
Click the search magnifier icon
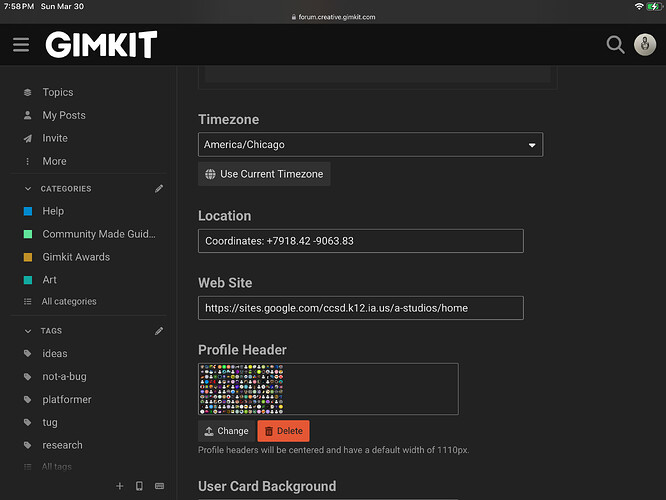pyautogui.click(x=616, y=45)
